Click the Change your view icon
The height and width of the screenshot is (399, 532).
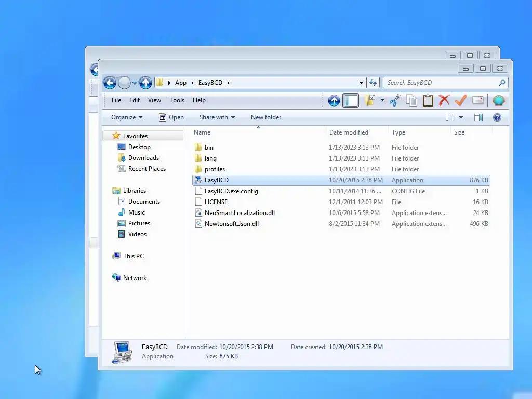pyautogui.click(x=449, y=117)
